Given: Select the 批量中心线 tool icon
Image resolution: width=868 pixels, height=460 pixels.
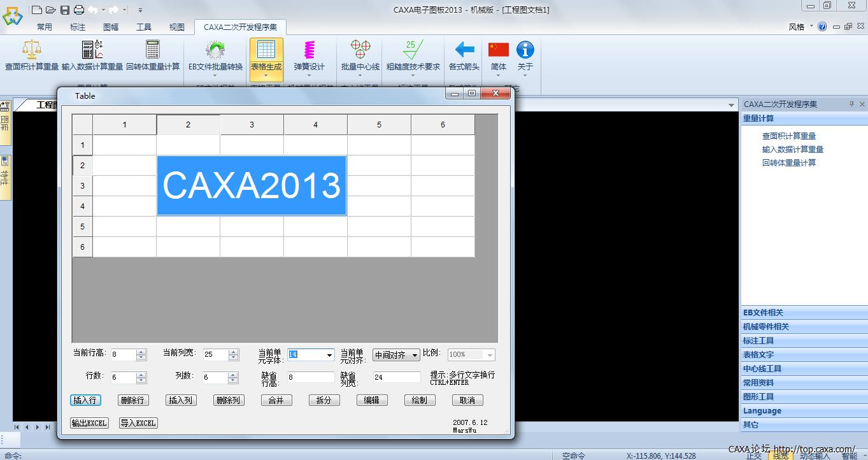Looking at the screenshot, I should click(x=360, y=50).
